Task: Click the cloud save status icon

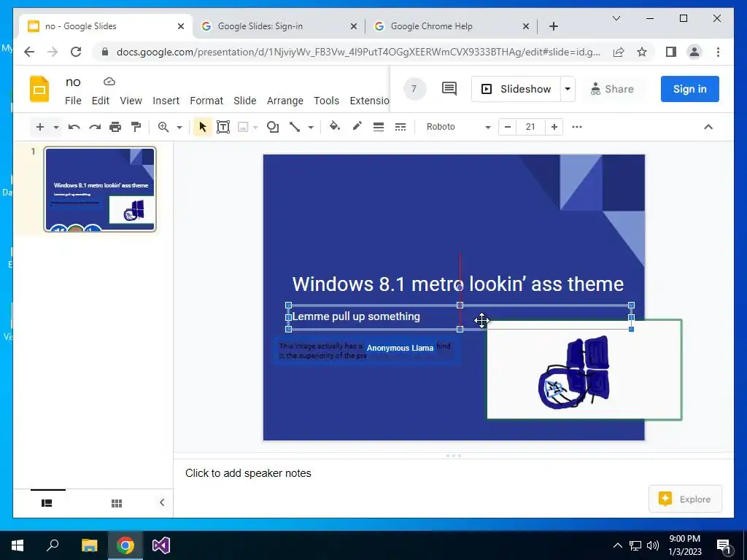Action: (109, 82)
